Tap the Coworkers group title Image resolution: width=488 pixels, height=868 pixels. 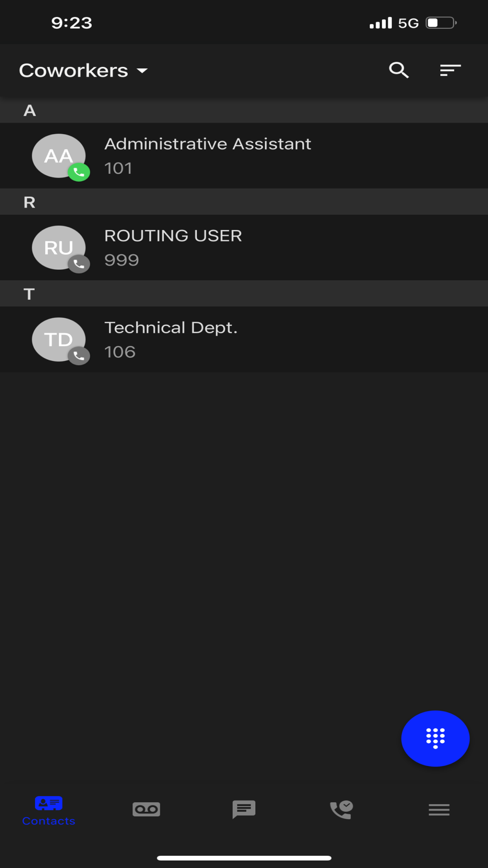tap(73, 71)
